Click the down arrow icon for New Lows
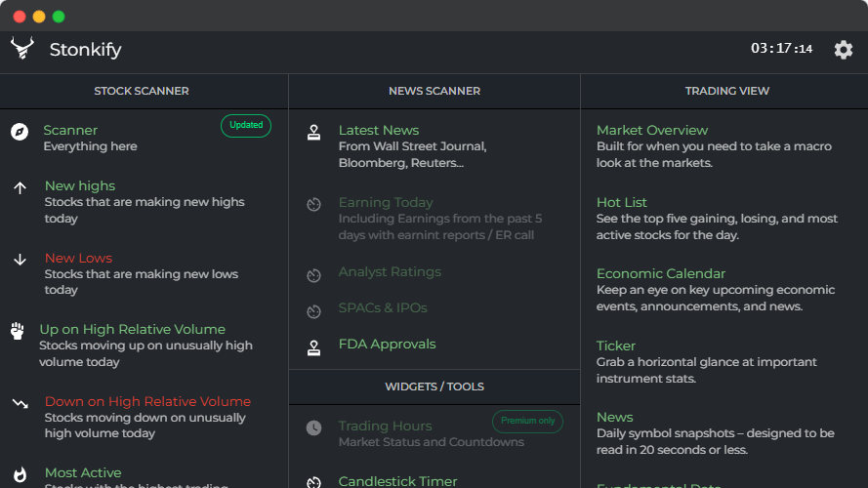 click(x=20, y=260)
